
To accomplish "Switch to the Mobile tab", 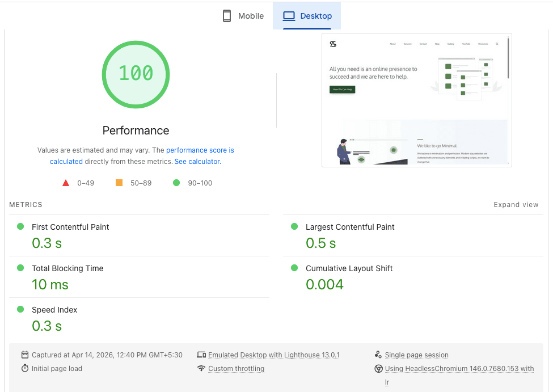I will pyautogui.click(x=242, y=15).
